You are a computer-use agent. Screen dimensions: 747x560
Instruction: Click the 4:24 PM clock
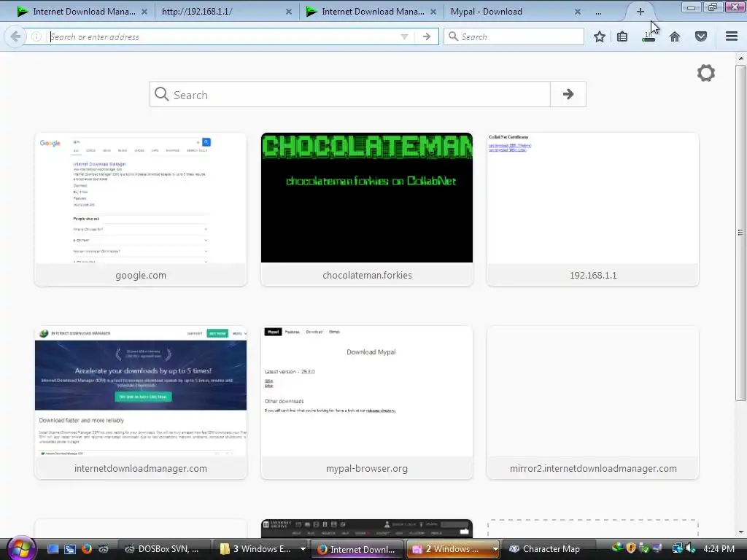(719, 549)
